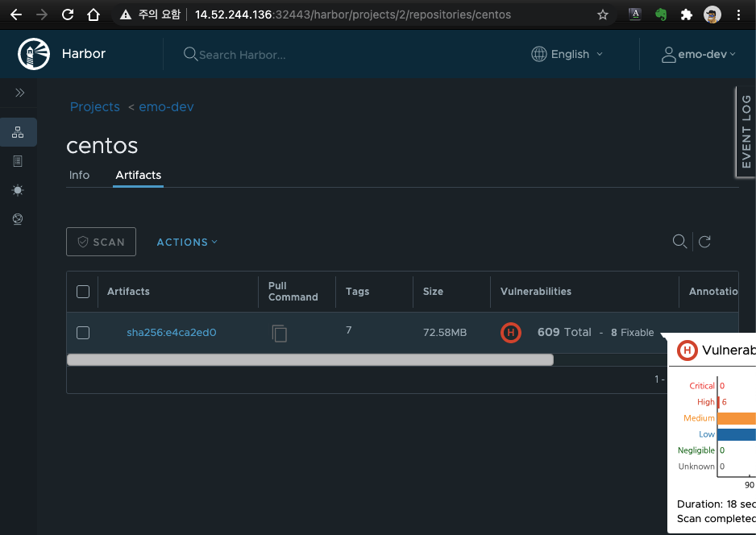The height and width of the screenshot is (535, 756).
Task: Click the 609 Total vulnerabilities text
Action: click(x=564, y=332)
